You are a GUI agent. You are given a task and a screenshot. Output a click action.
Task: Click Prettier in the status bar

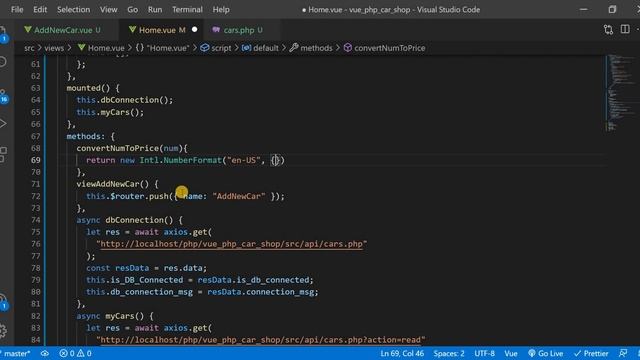pos(591,353)
